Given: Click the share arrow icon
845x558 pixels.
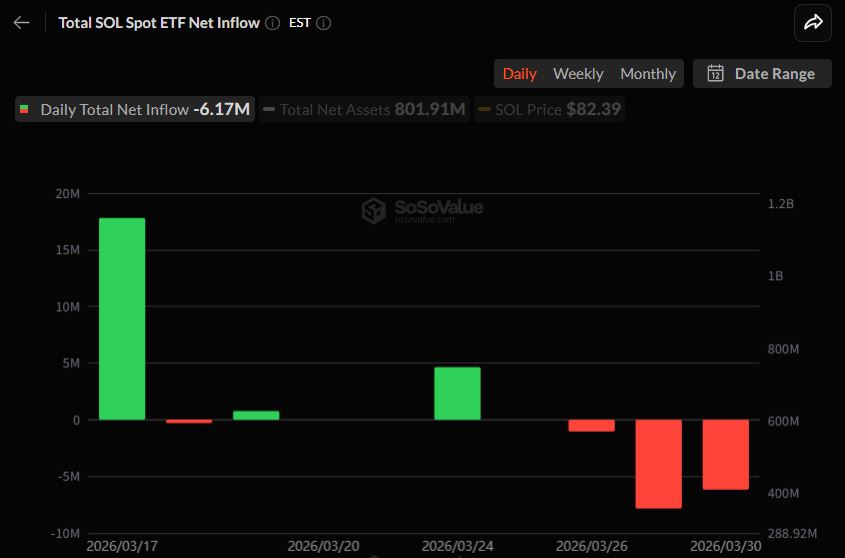Looking at the screenshot, I should pyautogui.click(x=813, y=23).
